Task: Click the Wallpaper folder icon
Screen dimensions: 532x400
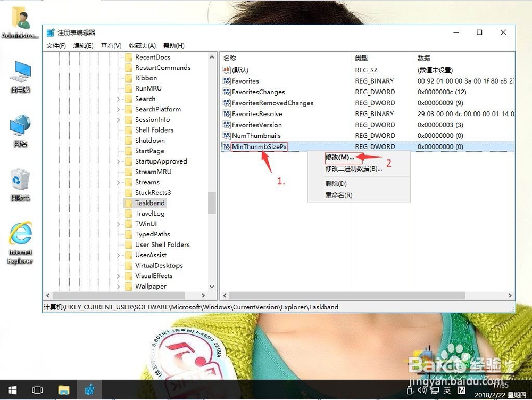Action: 129,286
